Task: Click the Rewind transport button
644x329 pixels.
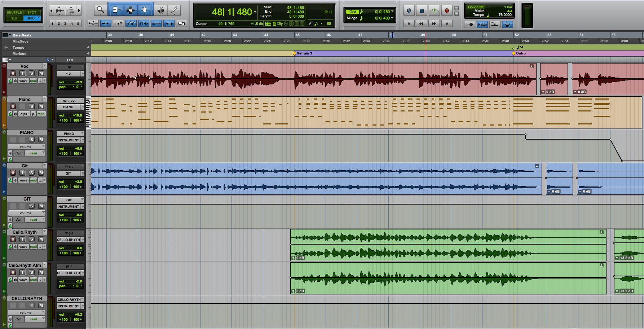Action: tap(421, 23)
